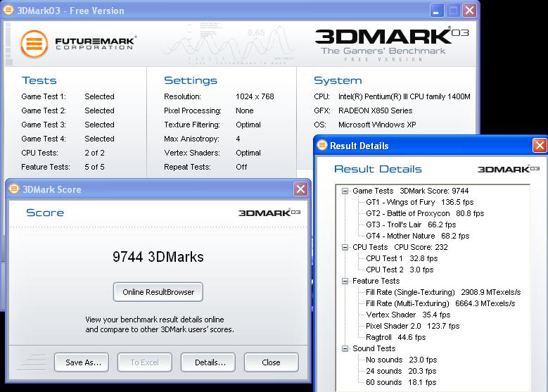Image resolution: width=548 pixels, height=392 pixels.
Task: Open the Details... dialog button
Action: click(x=208, y=362)
